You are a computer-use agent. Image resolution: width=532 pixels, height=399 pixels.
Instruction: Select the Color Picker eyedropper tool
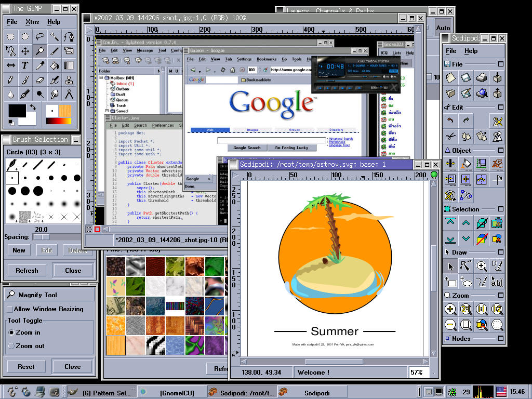coord(39,65)
